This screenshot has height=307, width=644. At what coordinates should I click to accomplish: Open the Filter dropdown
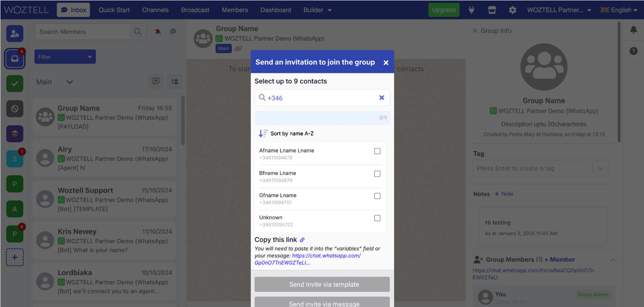[x=65, y=57]
